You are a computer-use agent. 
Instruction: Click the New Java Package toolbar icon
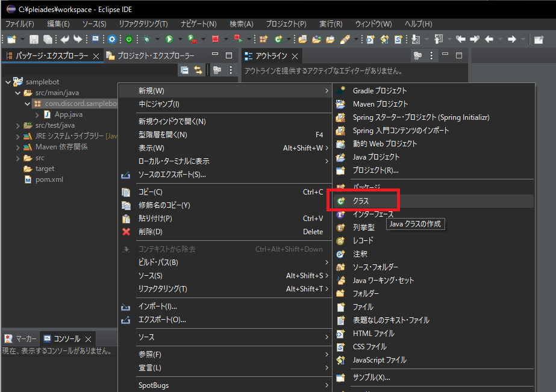(x=263, y=39)
